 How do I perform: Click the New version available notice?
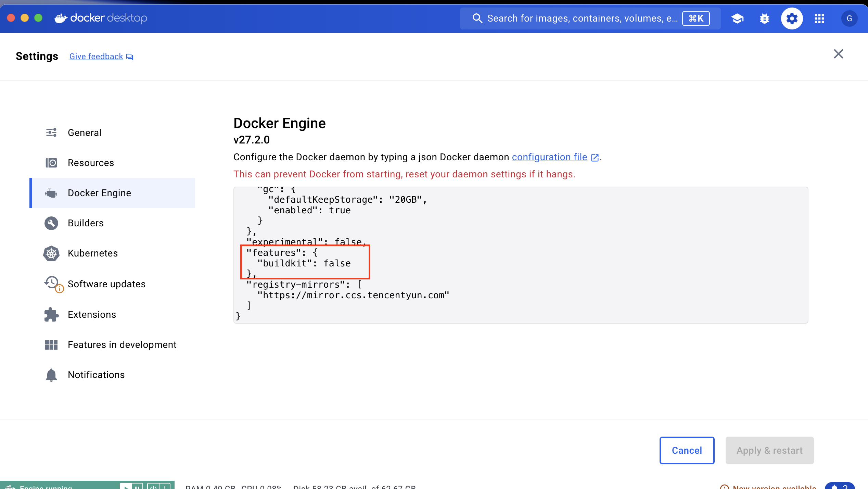pos(769,486)
